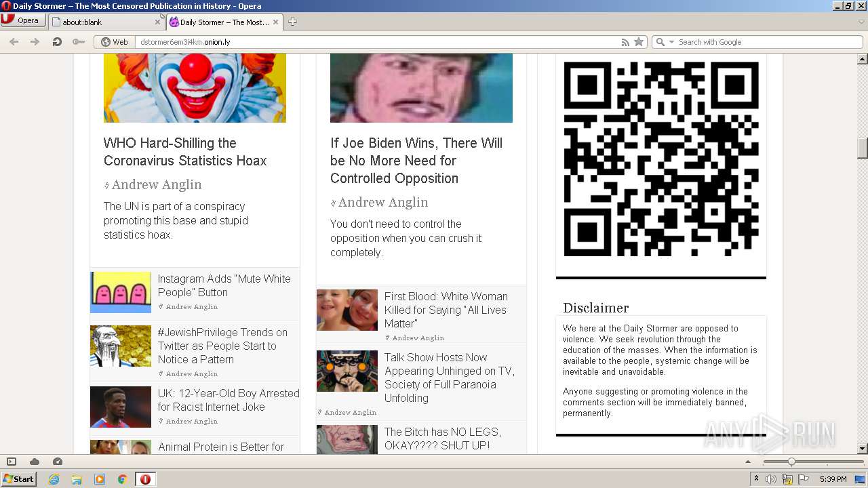Open the Instagram Mute Button article link
Image resolution: width=868 pixels, height=488 pixels.
click(224, 285)
